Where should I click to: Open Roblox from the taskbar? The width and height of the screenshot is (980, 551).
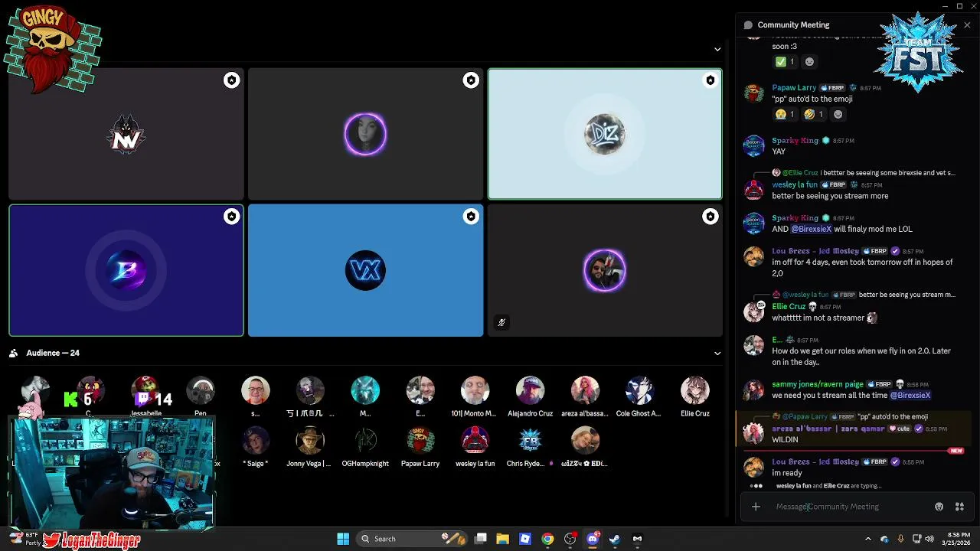pos(525,539)
